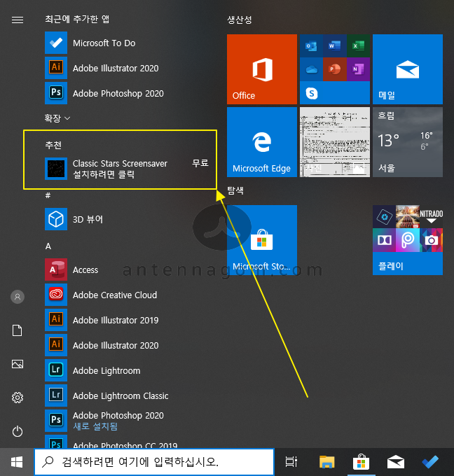Screen dimensions: 454x476
Task: Open OneDrive from the Office apps tile
Action: pyautogui.click(x=311, y=69)
